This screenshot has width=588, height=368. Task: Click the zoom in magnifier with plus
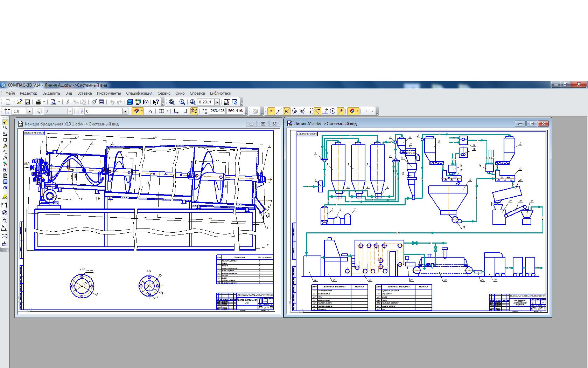192,102
